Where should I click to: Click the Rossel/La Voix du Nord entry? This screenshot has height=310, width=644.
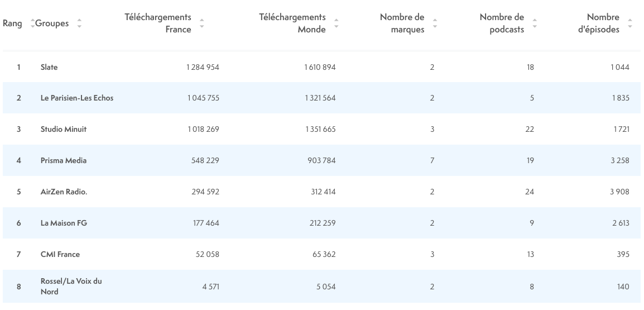71,287
